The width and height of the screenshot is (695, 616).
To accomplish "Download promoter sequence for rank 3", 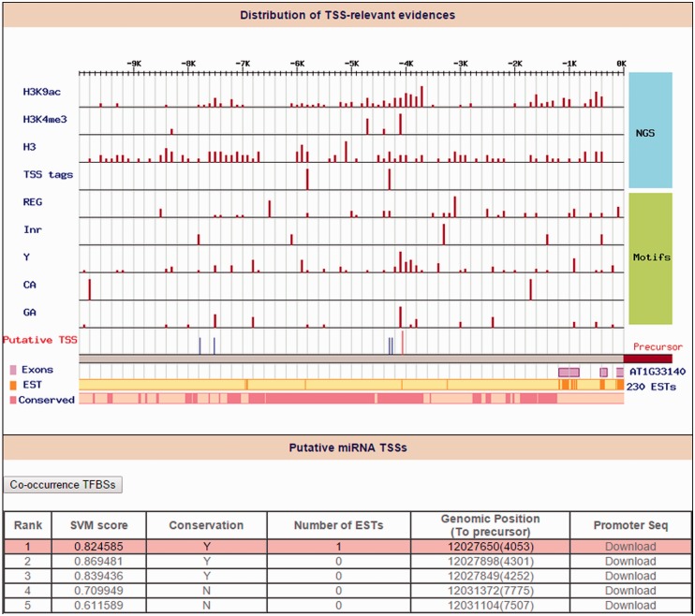I will [x=630, y=576].
